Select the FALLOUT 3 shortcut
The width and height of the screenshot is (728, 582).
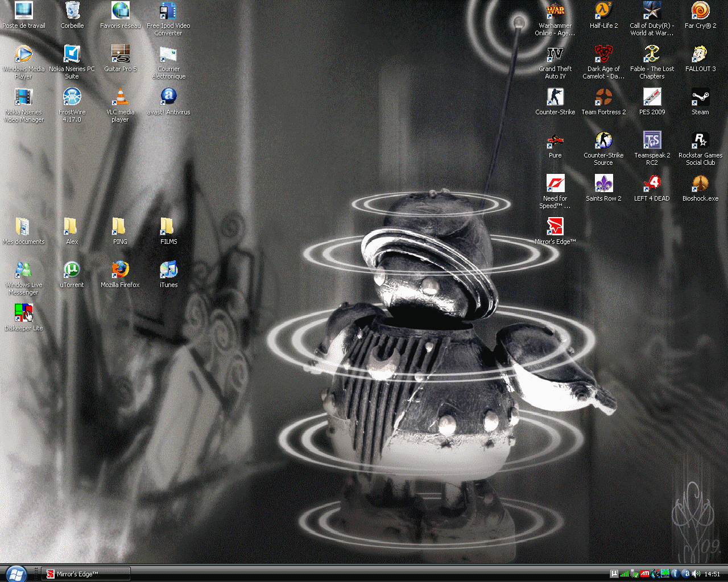(700, 55)
